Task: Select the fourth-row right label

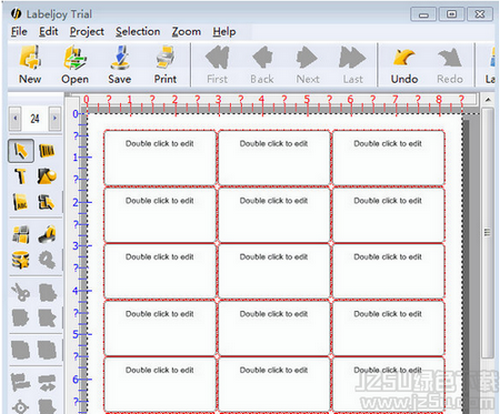Action: [x=388, y=328]
